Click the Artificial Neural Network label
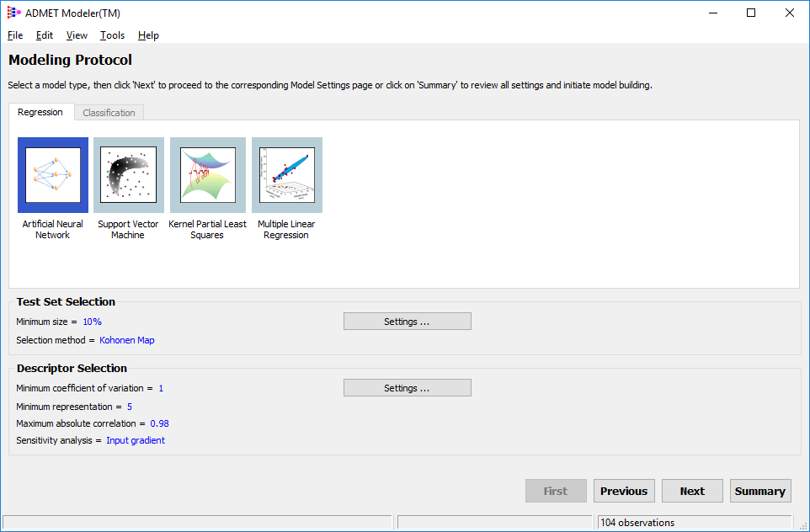The width and height of the screenshot is (810, 532). tap(53, 229)
